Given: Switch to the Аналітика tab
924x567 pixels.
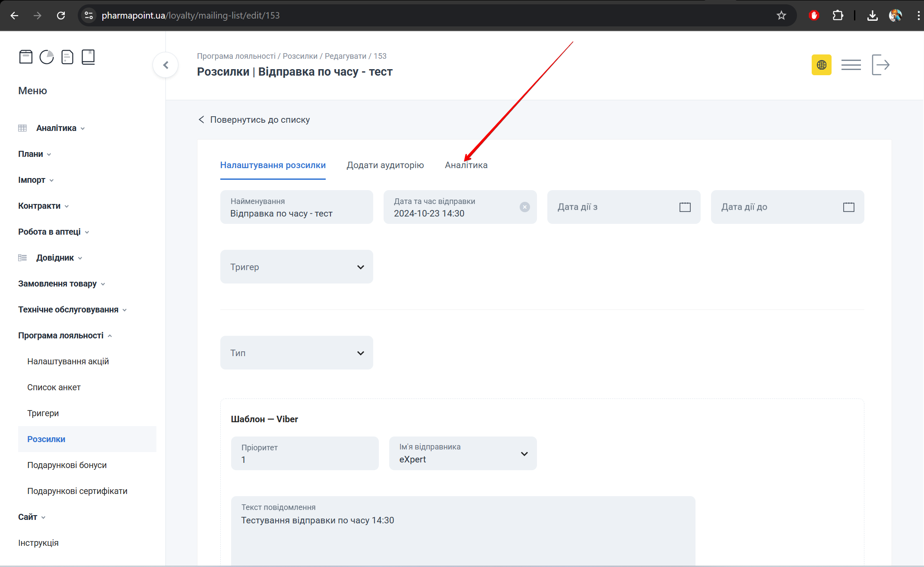Looking at the screenshot, I should pos(466,165).
